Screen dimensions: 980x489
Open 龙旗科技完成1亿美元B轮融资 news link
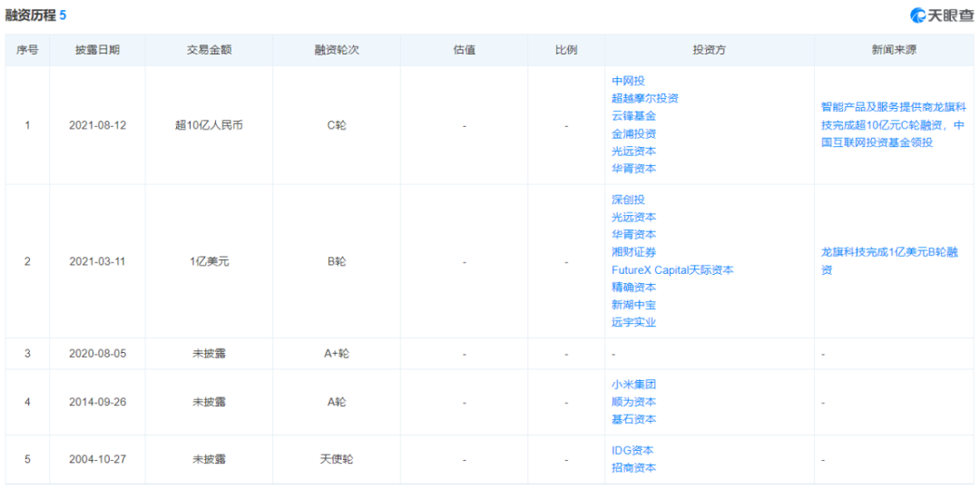(890, 261)
